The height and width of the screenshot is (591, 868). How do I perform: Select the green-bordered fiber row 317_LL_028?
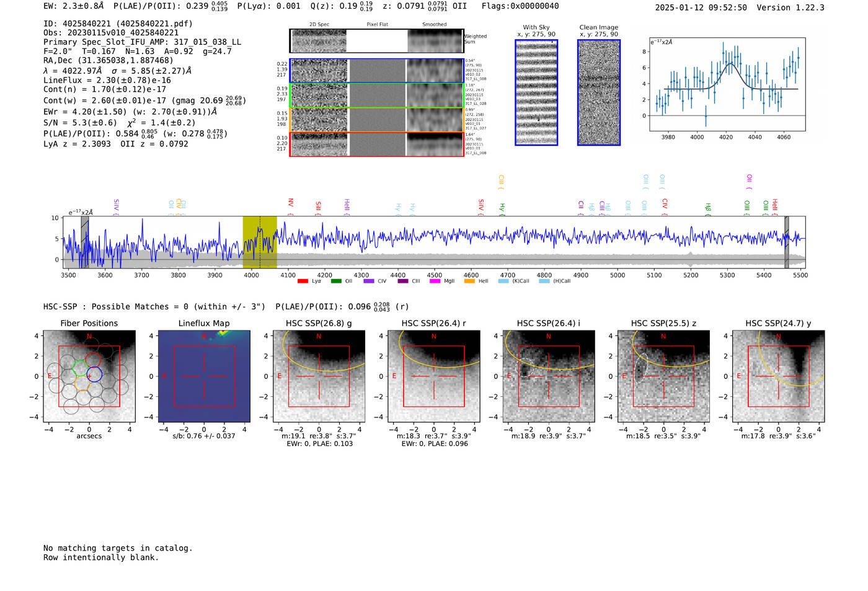[377, 96]
